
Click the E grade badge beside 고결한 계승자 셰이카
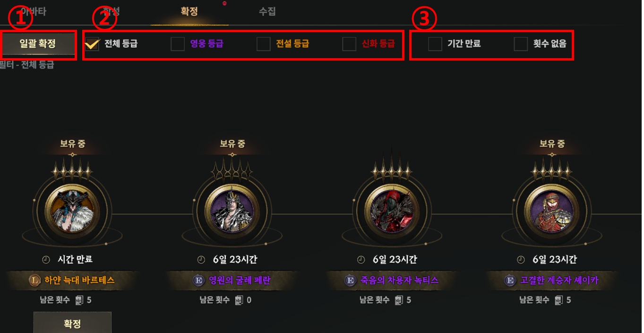(x=510, y=280)
